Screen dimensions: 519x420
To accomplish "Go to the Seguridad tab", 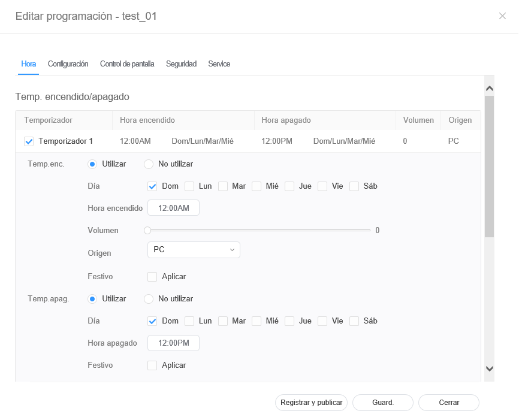I will [181, 64].
